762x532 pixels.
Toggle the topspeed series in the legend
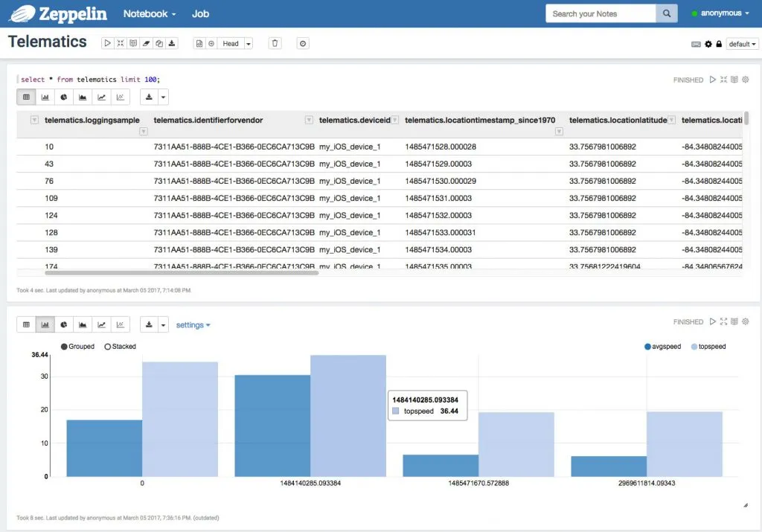tap(695, 347)
